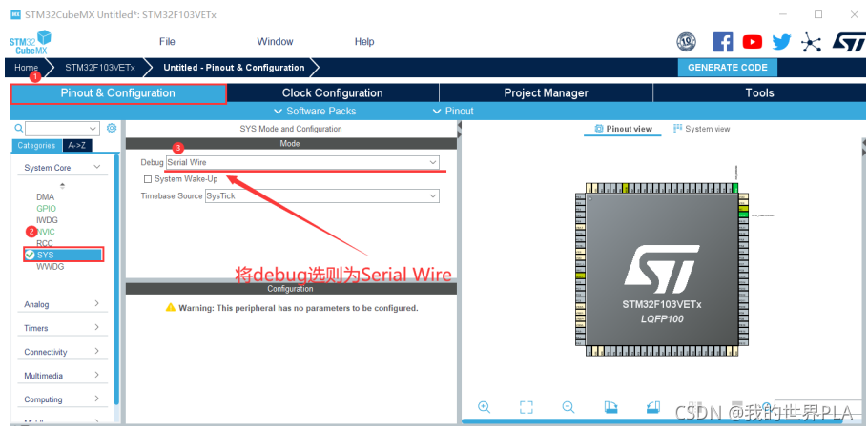This screenshot has width=868, height=430.
Task: Click the categories list vertical scrollbar
Action: pyautogui.click(x=116, y=279)
